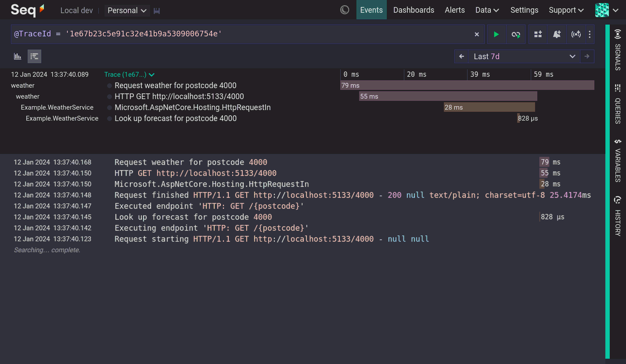Toggle the trace timeline view button
The width and height of the screenshot is (626, 364).
coord(34,56)
